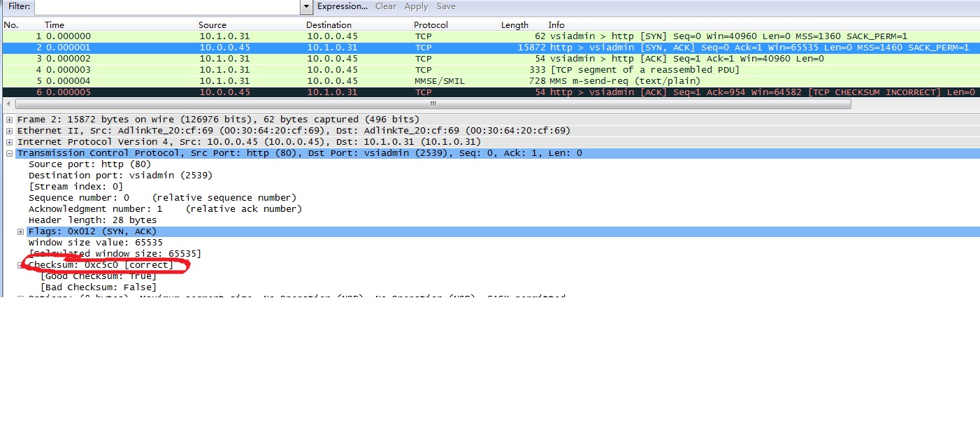Select packet 3 ACK Seq=1 row
980x428 pixels.
[x=491, y=59]
